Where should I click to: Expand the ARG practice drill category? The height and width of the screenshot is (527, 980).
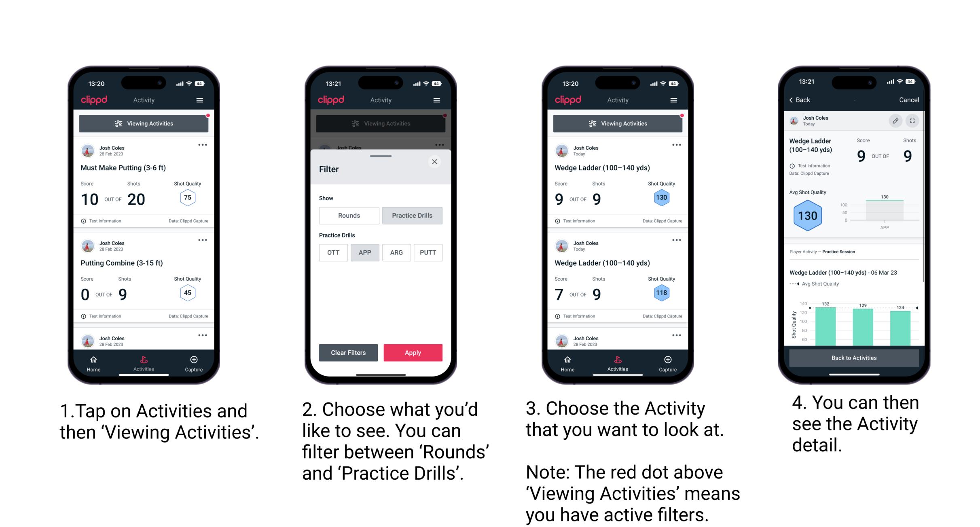pyautogui.click(x=396, y=252)
